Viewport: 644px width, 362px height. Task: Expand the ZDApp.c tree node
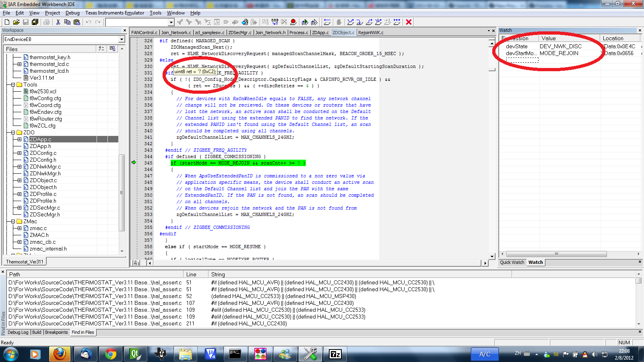click(19, 140)
